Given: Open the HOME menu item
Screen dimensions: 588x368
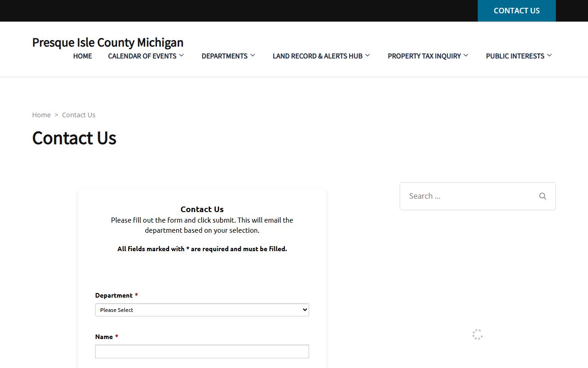Looking at the screenshot, I should click(83, 56).
